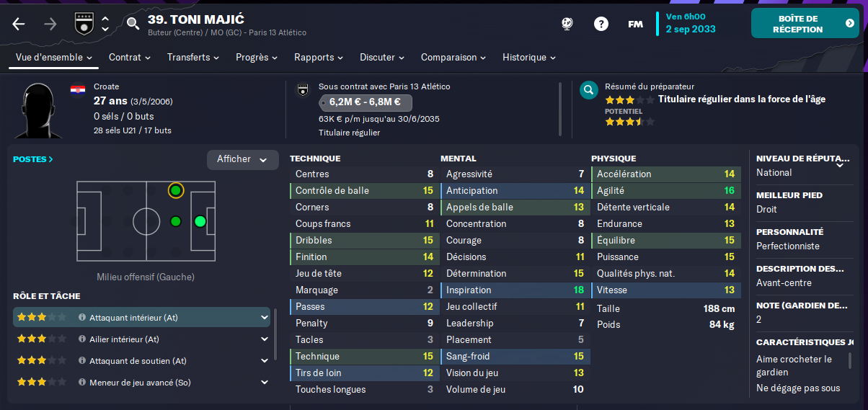Click the FM logo icon
This screenshot has height=410, width=868.
(635, 24)
